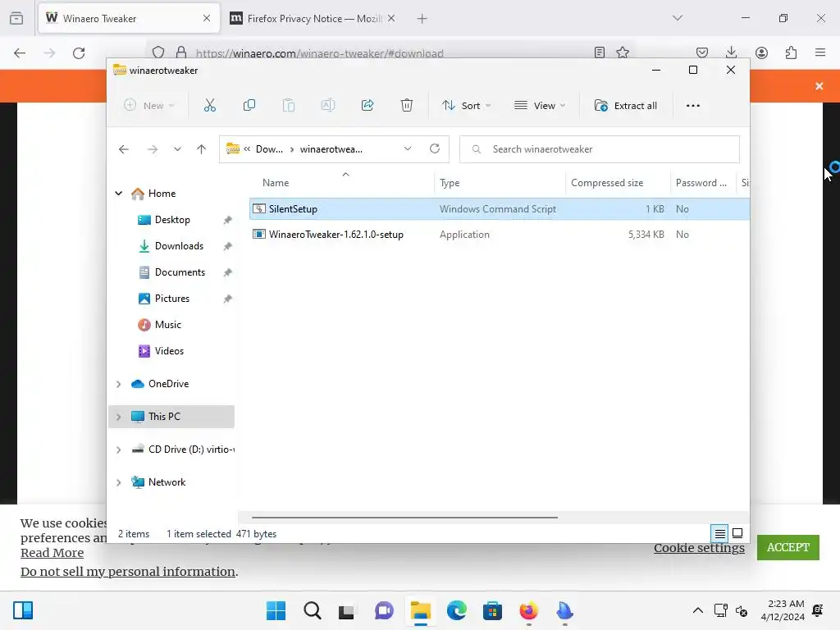The height and width of the screenshot is (630, 840).
Task: Open the Sort dropdown menu
Action: 466,106
